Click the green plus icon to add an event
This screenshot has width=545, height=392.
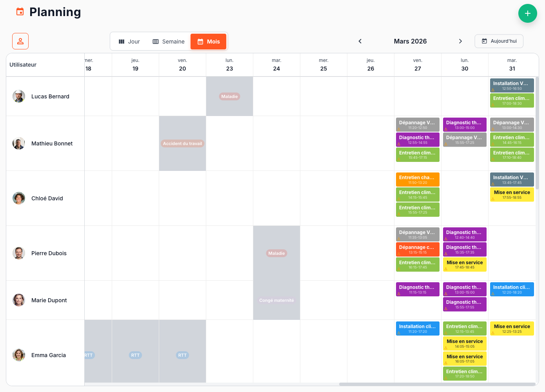pyautogui.click(x=528, y=13)
